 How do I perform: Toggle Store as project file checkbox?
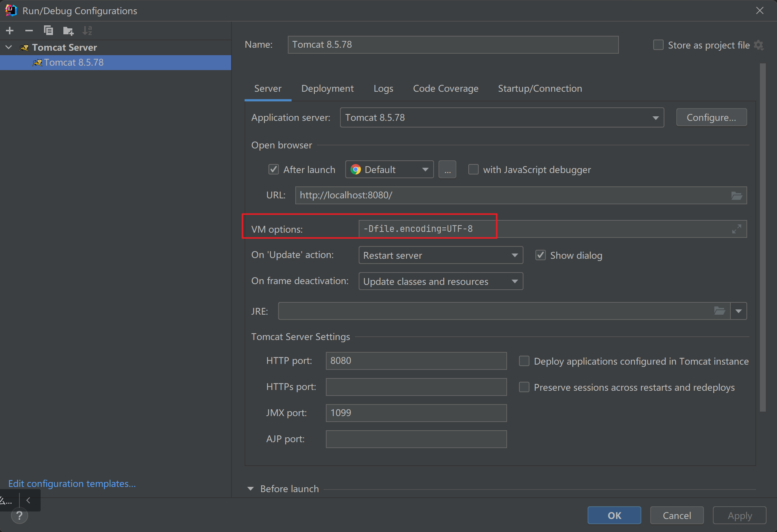pyautogui.click(x=658, y=45)
